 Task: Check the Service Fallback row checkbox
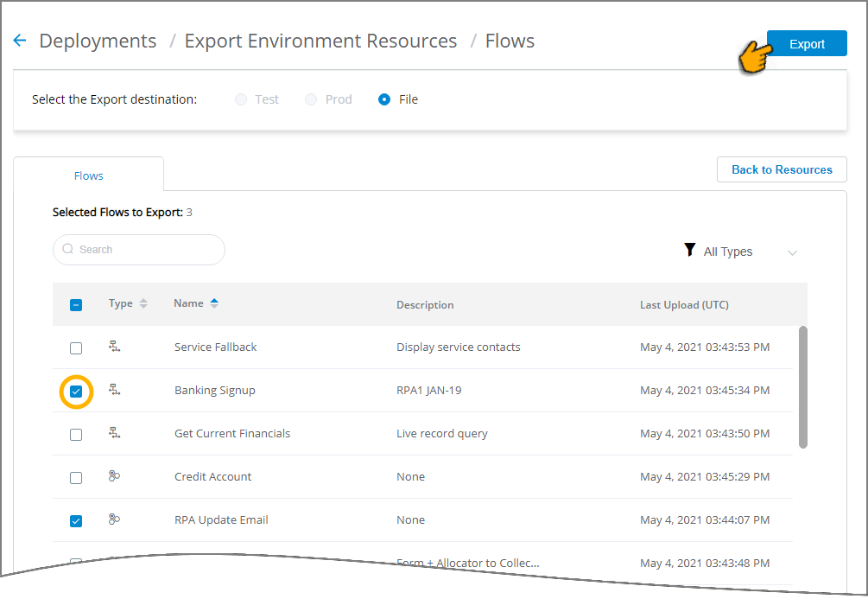click(76, 348)
